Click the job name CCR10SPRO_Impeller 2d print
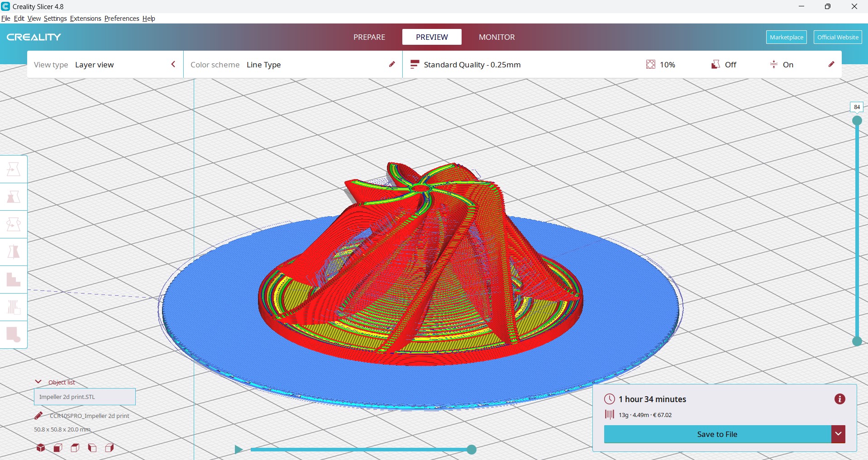The height and width of the screenshot is (460, 868). click(89, 416)
